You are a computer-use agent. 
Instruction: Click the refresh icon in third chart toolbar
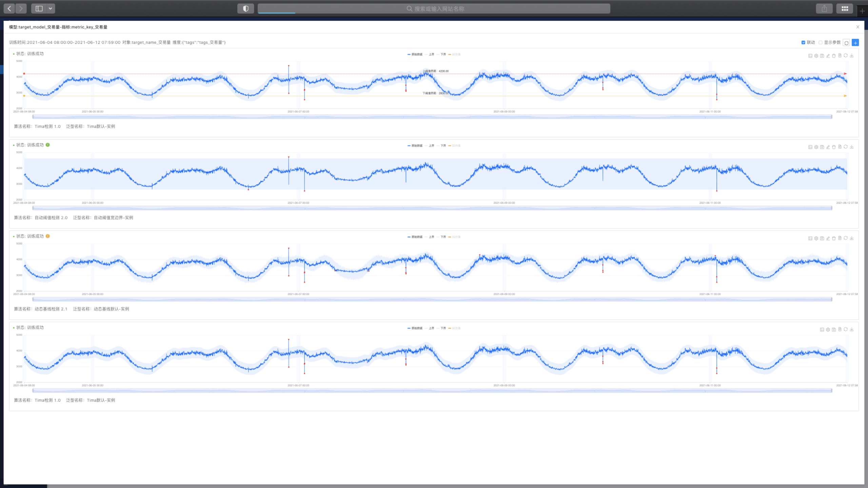coord(846,238)
